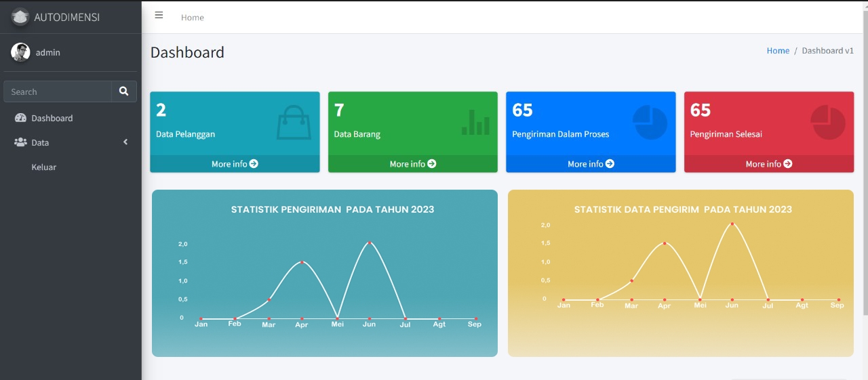This screenshot has height=380, width=868.
Task: Click the pie chart icon on Pengiriman Dalam Proses card
Action: [x=650, y=123]
